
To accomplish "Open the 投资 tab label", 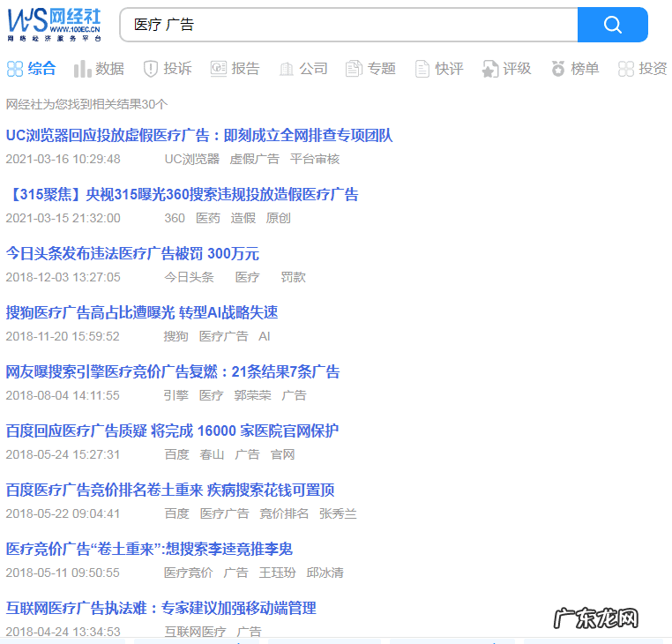I will pyautogui.click(x=653, y=69).
